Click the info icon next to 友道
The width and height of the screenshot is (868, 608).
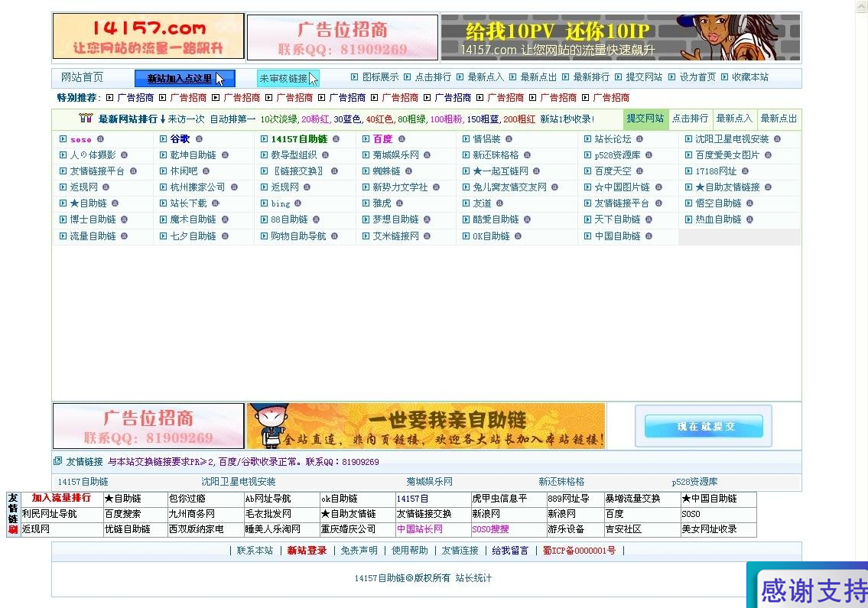click(x=499, y=203)
